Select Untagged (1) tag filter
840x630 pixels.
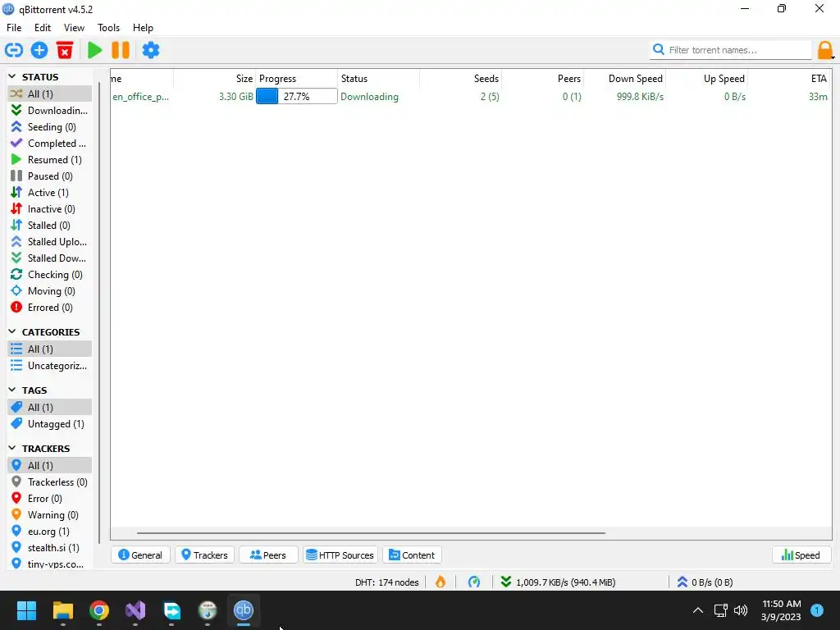pyautogui.click(x=49, y=424)
